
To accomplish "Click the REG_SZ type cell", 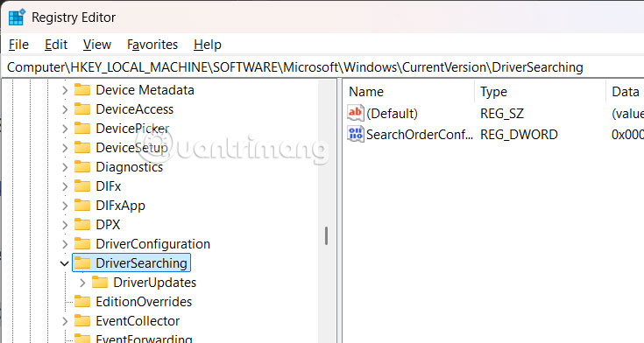I will (x=502, y=113).
